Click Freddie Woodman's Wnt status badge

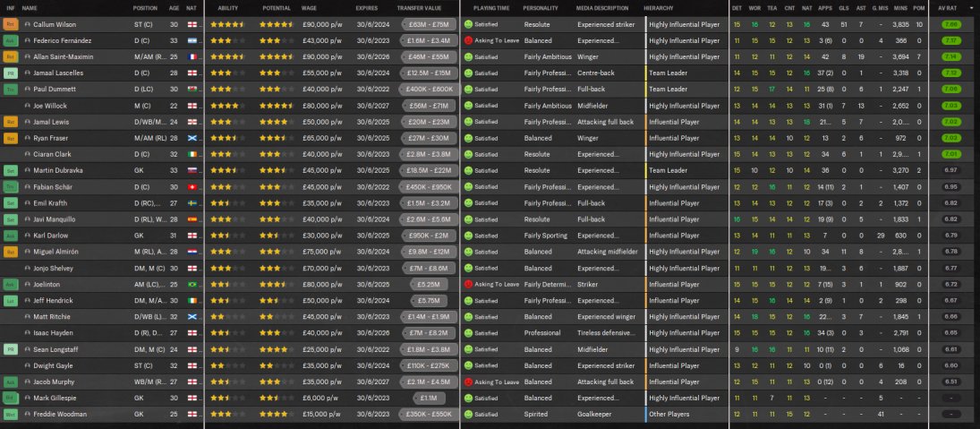point(11,415)
